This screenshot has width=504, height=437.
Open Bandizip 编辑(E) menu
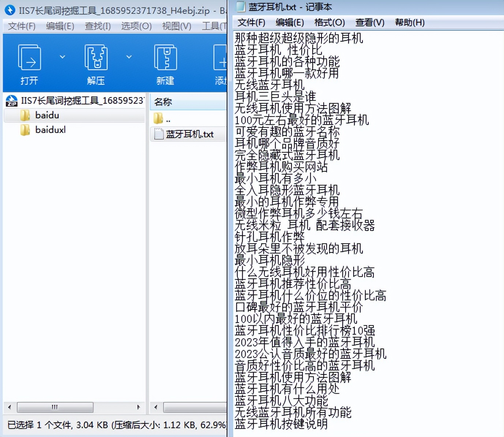[60, 26]
